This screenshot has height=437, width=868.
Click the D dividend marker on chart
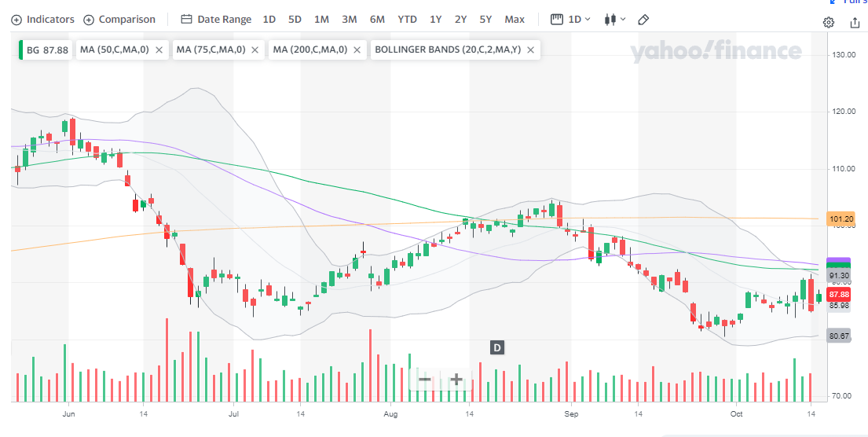496,347
